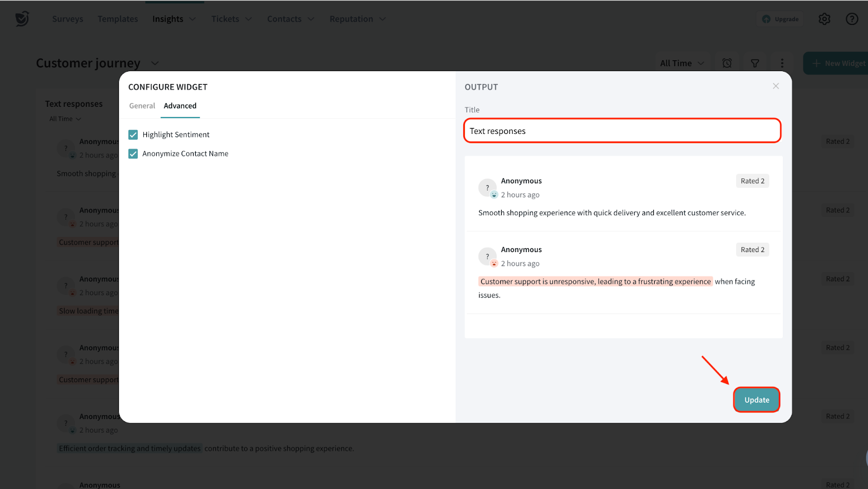This screenshot has height=489, width=868.
Task: Click the SurveySparrow logo icon
Action: (x=22, y=19)
